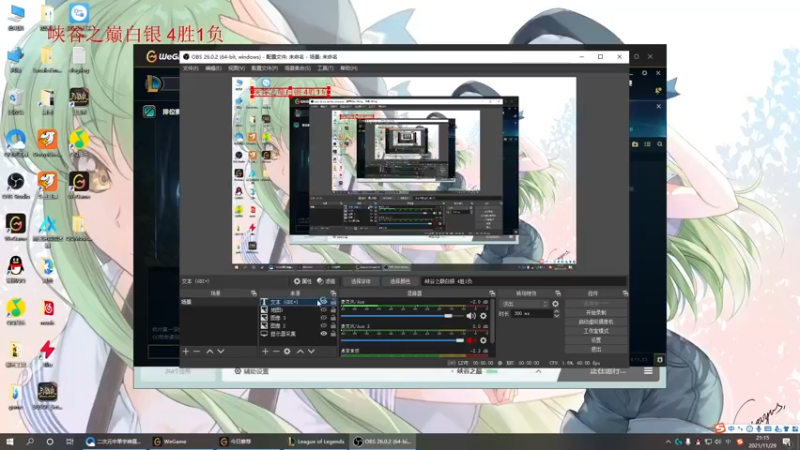
Task: Remove the selected scene with minus icon
Action: pyautogui.click(x=197, y=352)
